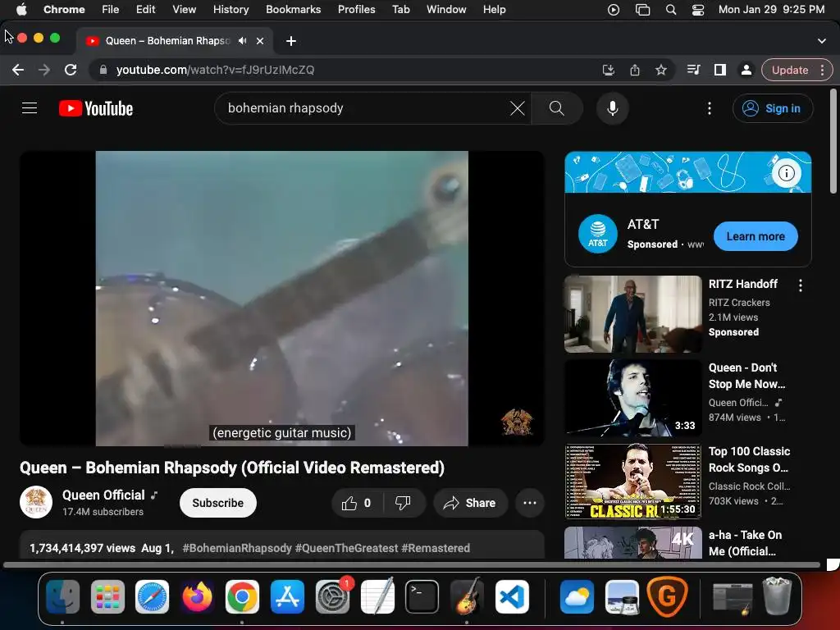Open more actions ellipsis under the video
The height and width of the screenshot is (630, 840).
click(529, 503)
